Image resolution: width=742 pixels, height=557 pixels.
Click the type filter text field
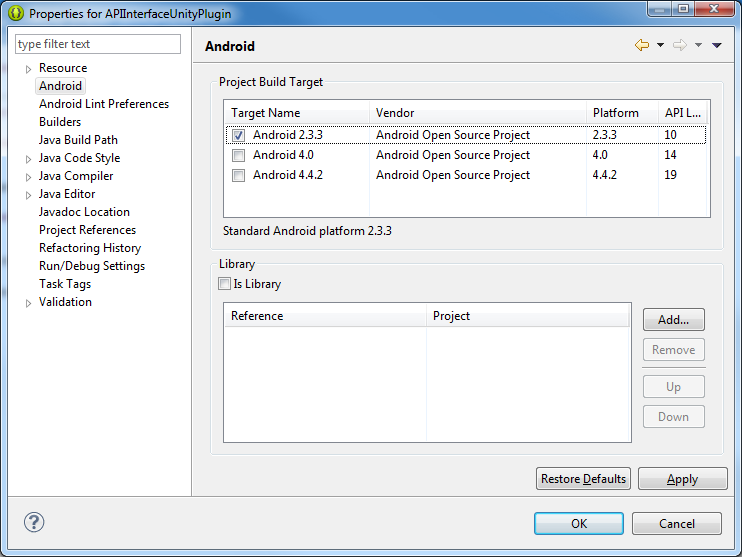coord(98,44)
